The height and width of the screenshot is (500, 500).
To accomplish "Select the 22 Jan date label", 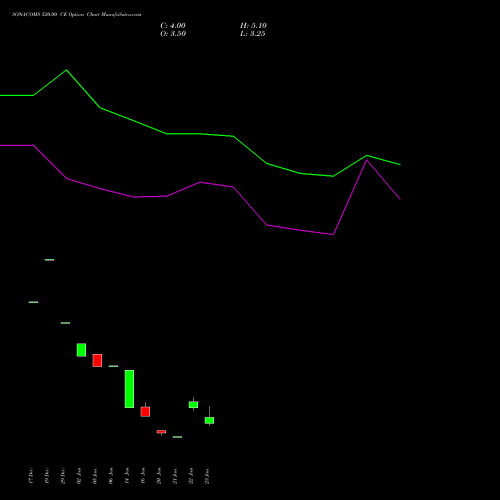I will [191, 476].
